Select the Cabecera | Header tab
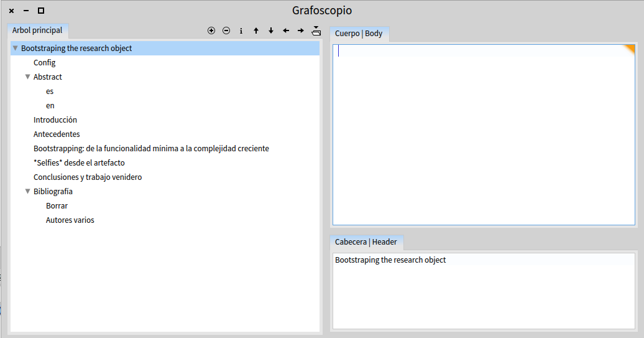The image size is (644, 338). point(366,242)
